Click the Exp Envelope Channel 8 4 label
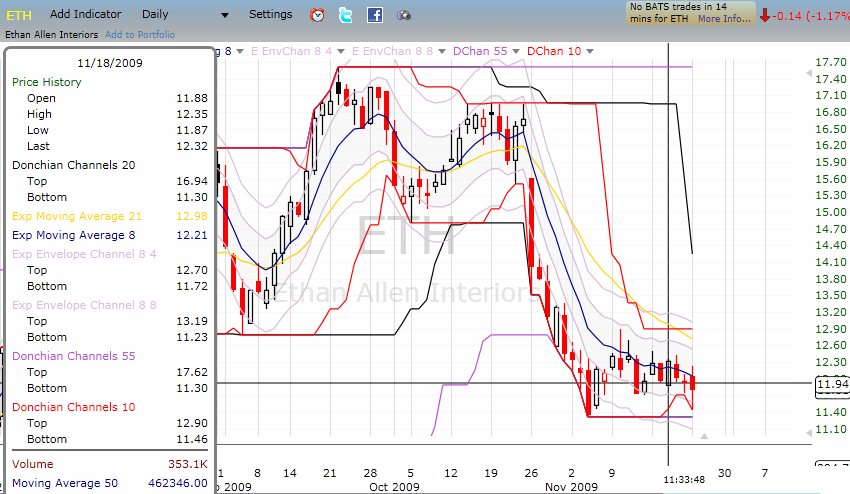 click(x=84, y=254)
